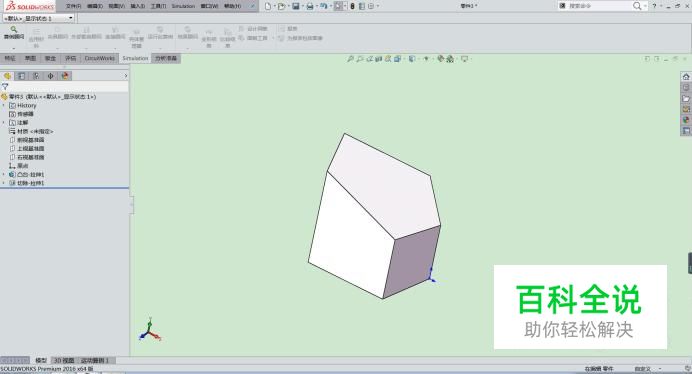The height and width of the screenshot is (374, 692).
Task: Select 材质 <未指定> material item in the tree
Action: pyautogui.click(x=31, y=132)
